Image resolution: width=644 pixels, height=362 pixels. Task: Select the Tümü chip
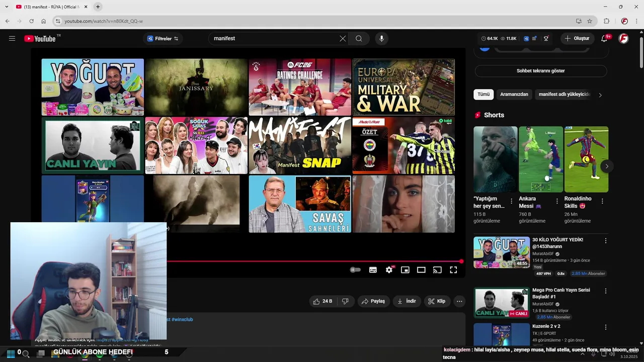(x=484, y=95)
